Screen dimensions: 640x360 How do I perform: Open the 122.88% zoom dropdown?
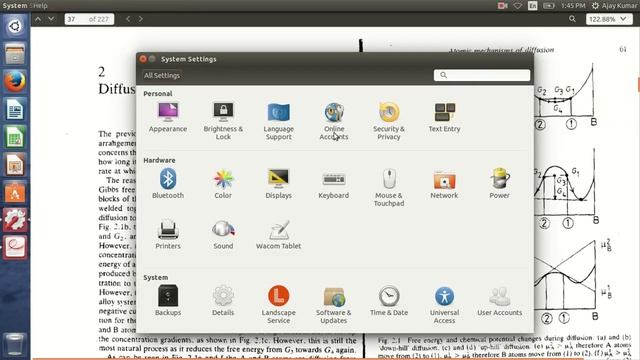[609, 19]
